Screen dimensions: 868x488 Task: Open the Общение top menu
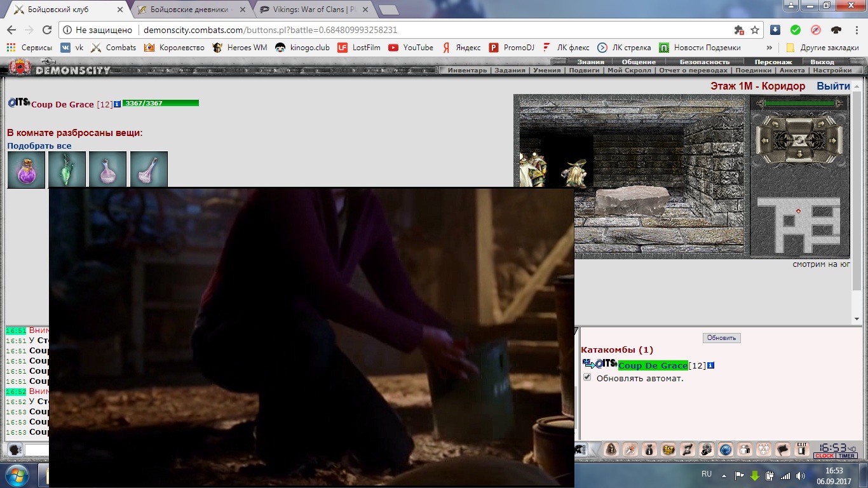point(639,62)
